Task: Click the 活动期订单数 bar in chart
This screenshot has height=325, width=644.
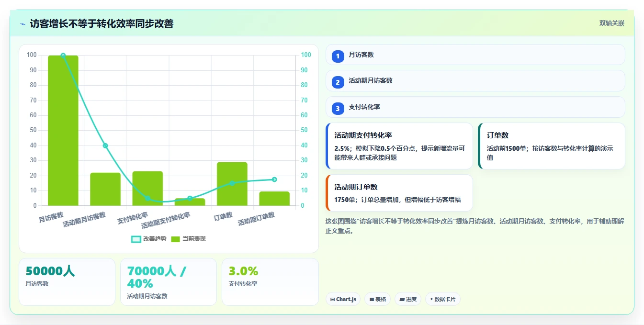Action: pyautogui.click(x=274, y=199)
